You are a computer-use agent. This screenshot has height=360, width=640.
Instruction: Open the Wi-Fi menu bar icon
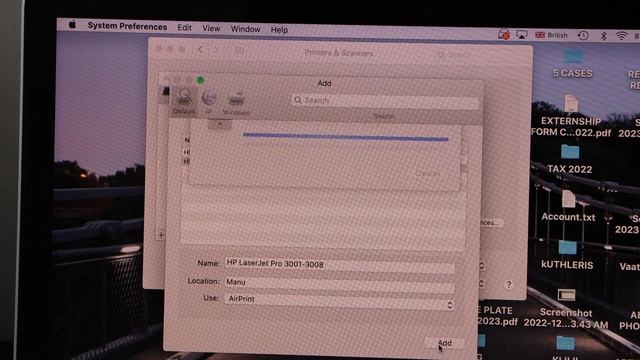(x=621, y=36)
